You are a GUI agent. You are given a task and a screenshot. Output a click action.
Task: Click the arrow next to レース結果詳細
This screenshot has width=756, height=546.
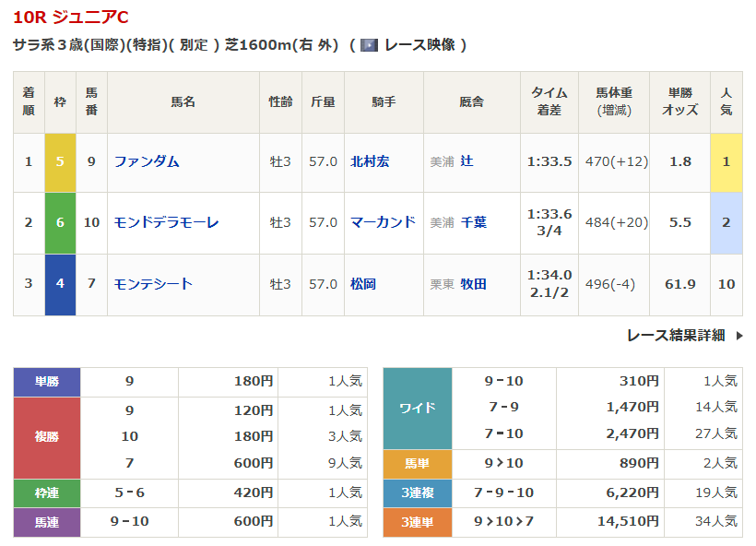click(x=738, y=336)
